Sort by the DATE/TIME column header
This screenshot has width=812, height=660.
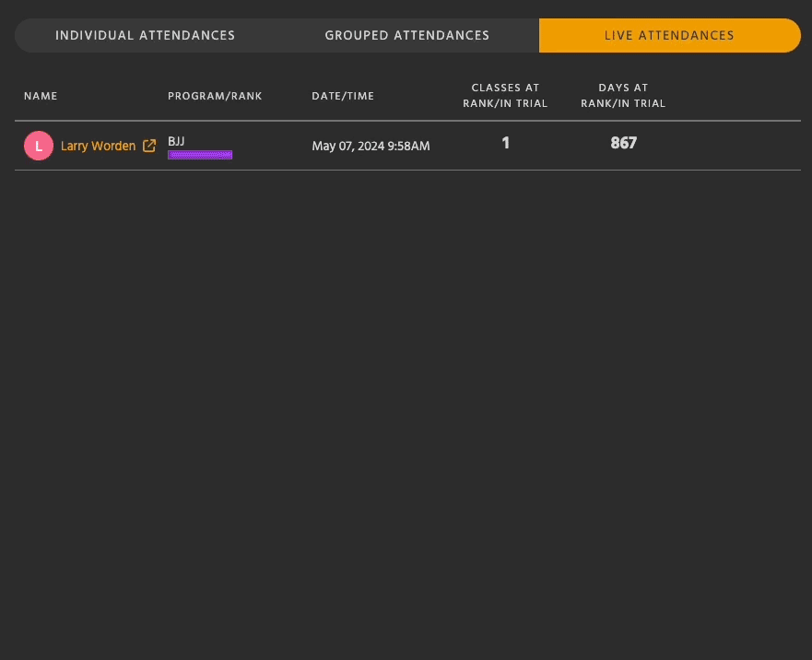point(343,96)
